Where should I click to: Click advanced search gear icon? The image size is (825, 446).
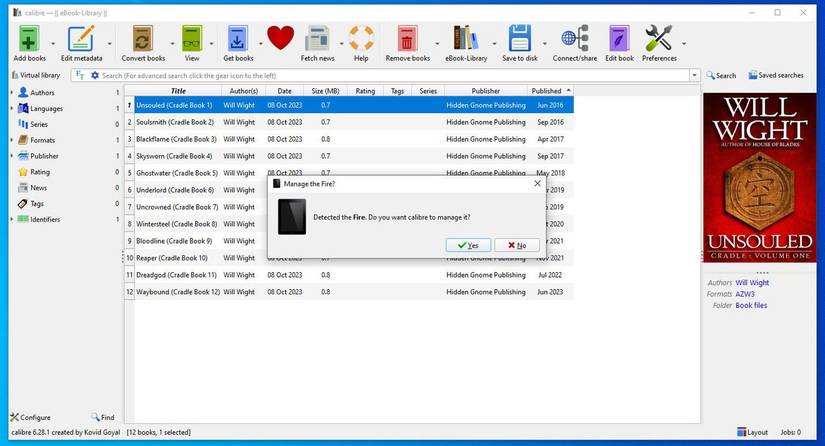pos(95,75)
